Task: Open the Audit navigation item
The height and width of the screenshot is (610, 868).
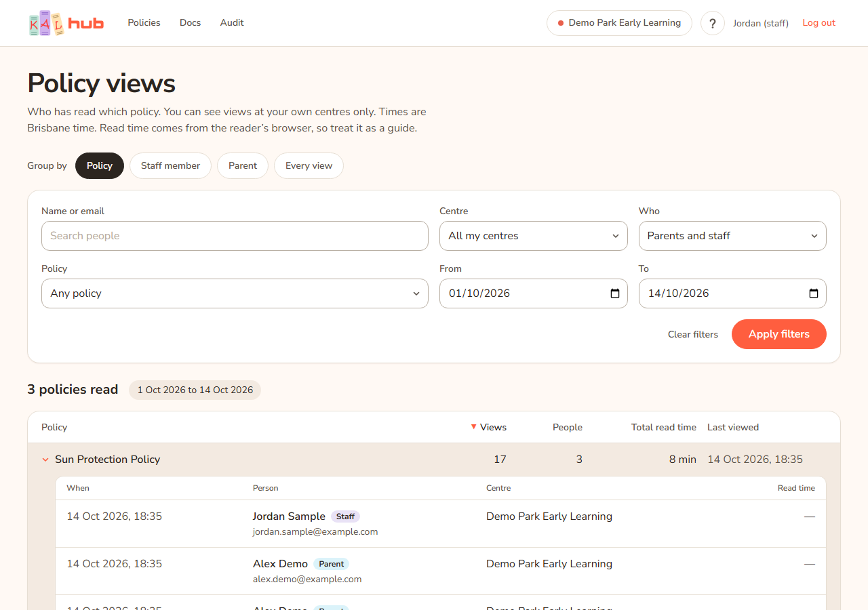Action: (232, 22)
